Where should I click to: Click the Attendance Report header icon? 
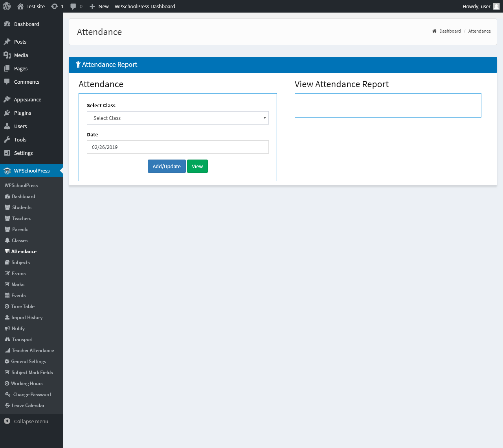pyautogui.click(x=78, y=64)
